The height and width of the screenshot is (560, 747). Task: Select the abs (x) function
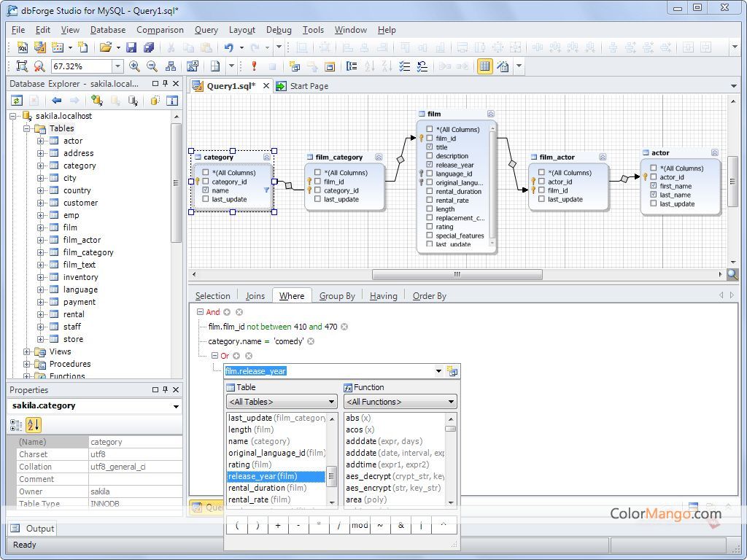click(x=395, y=418)
